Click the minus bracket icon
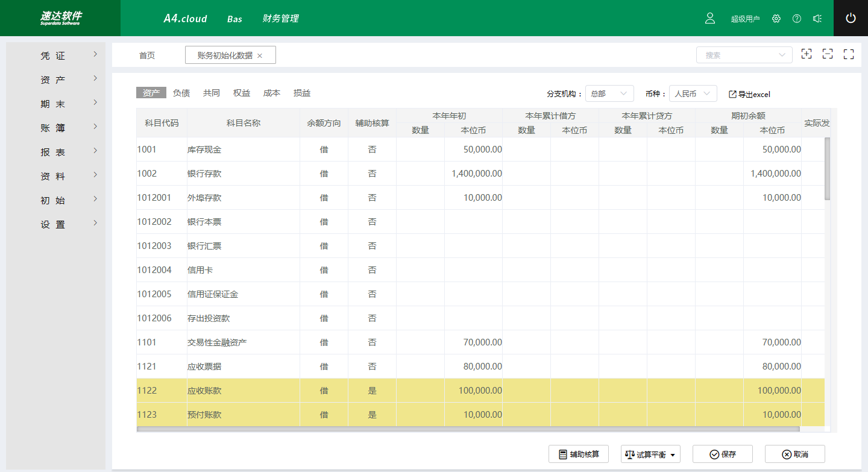 (x=828, y=54)
